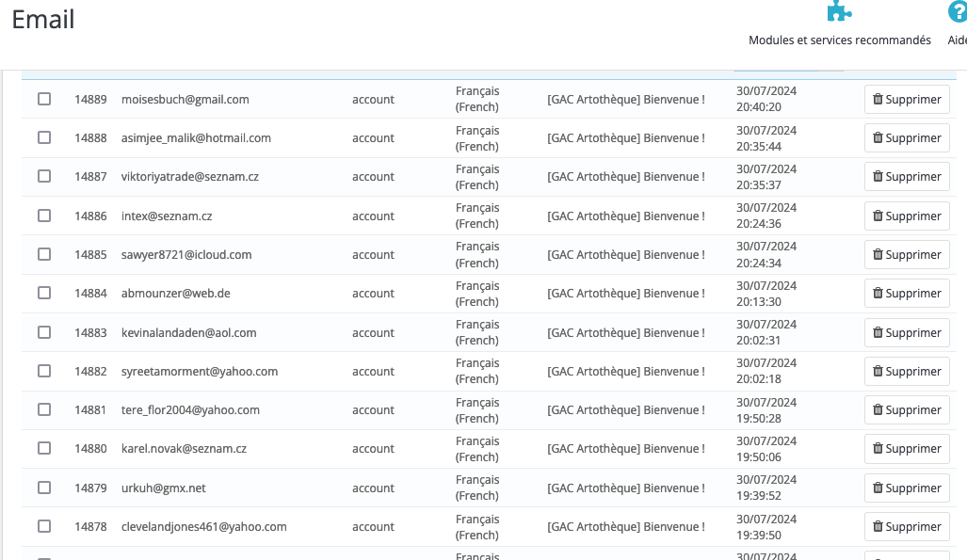Click the Aide help question-mark icon

coord(958,11)
